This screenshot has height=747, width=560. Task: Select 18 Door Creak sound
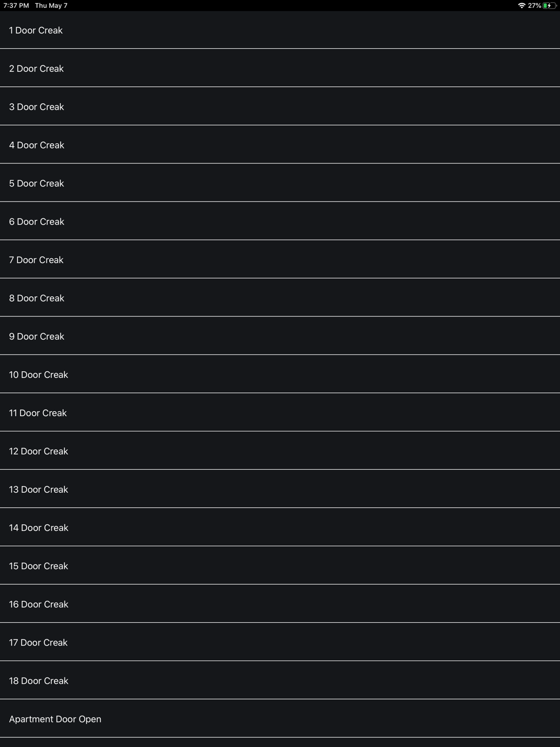39,681
